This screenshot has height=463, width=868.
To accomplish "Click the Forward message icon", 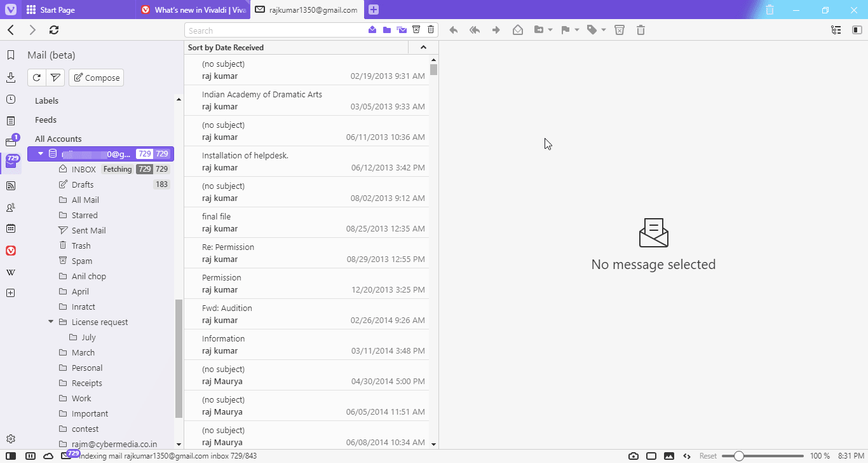I will pyautogui.click(x=496, y=29).
